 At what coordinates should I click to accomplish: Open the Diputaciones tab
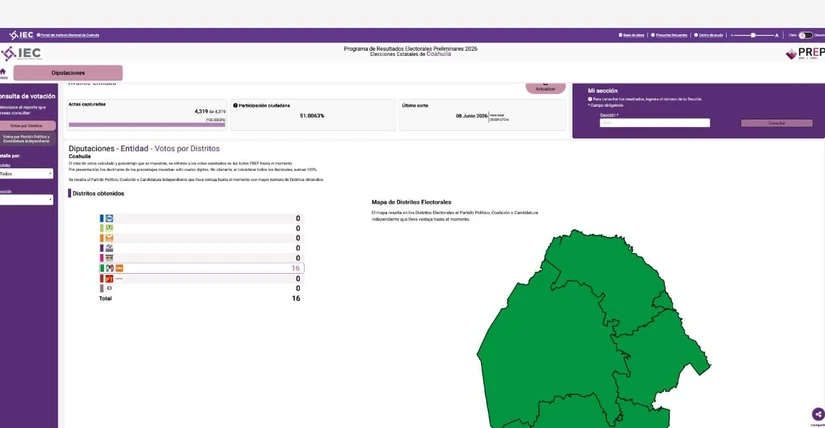tap(68, 73)
